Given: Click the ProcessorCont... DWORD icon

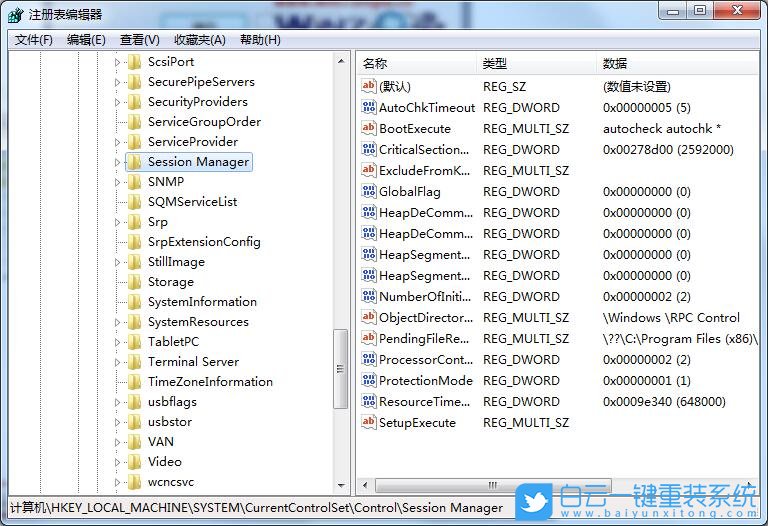Looking at the screenshot, I should (x=368, y=359).
